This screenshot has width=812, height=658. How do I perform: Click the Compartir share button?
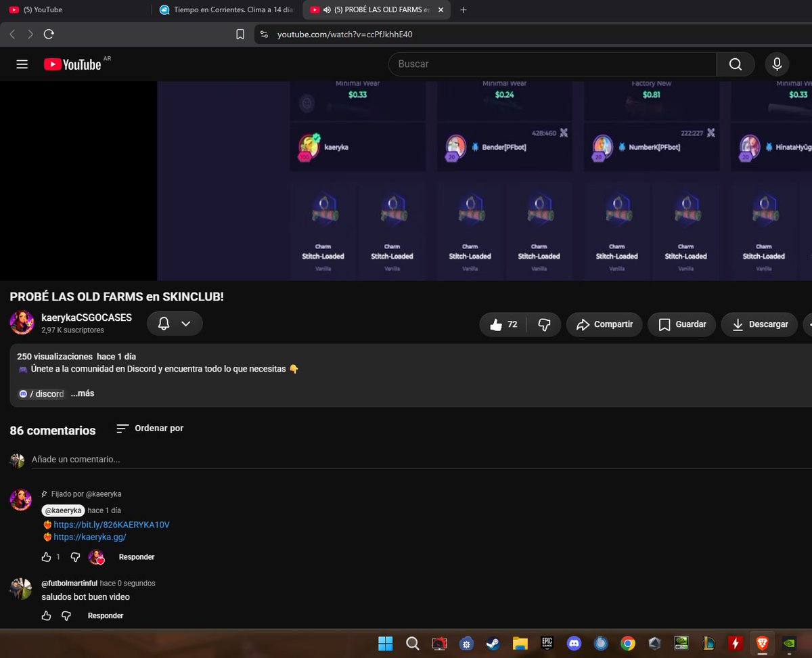(604, 324)
